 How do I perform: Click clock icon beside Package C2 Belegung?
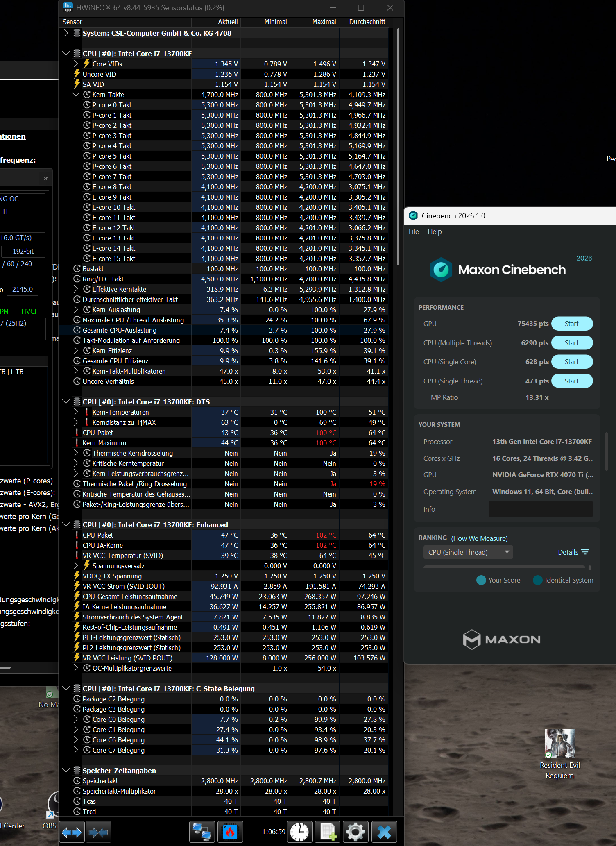coord(77,699)
